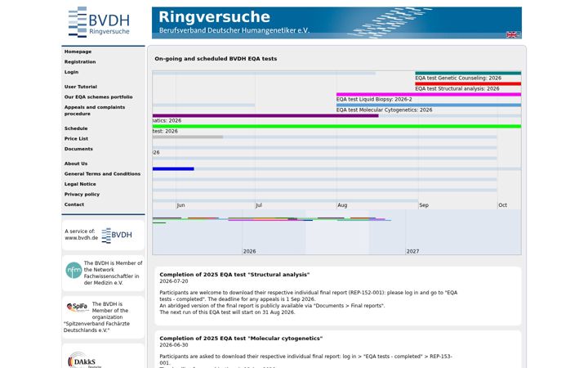Screen dimensions: 588x368
Task: Open the Documents page
Action: click(78, 149)
